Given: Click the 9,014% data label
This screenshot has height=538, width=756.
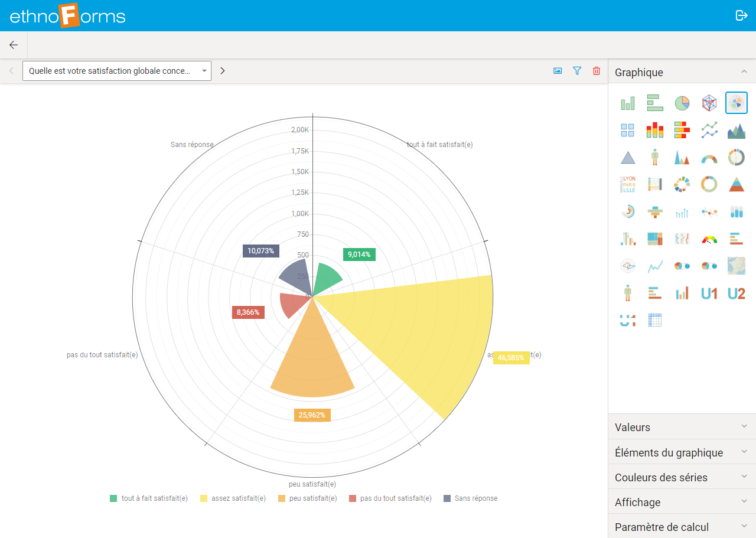Looking at the screenshot, I should (x=360, y=255).
